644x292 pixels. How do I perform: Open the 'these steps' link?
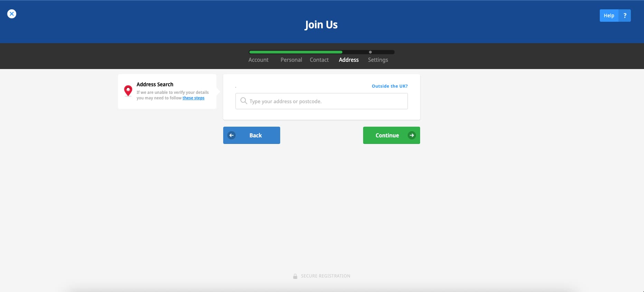coord(193,98)
